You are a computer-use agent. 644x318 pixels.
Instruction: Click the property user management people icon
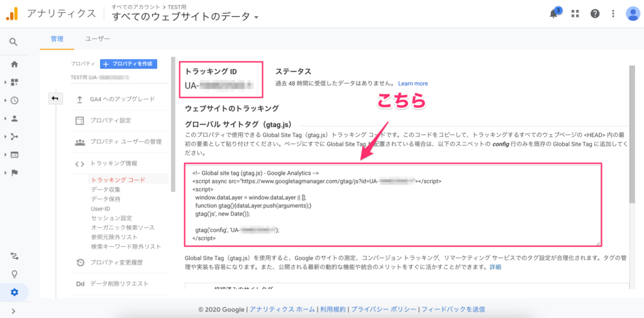pyautogui.click(x=80, y=142)
